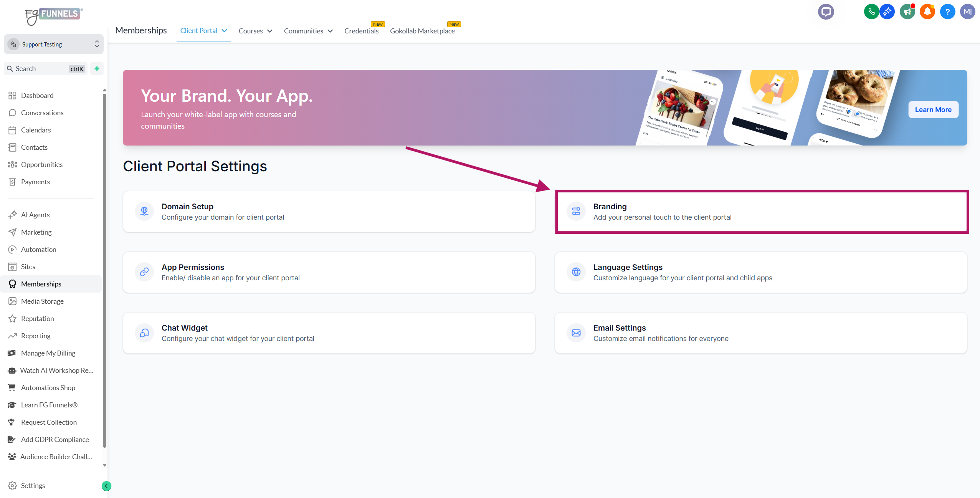Open the Communities dropdown chevron
Screen dimensions: 980x498
[x=330, y=31]
